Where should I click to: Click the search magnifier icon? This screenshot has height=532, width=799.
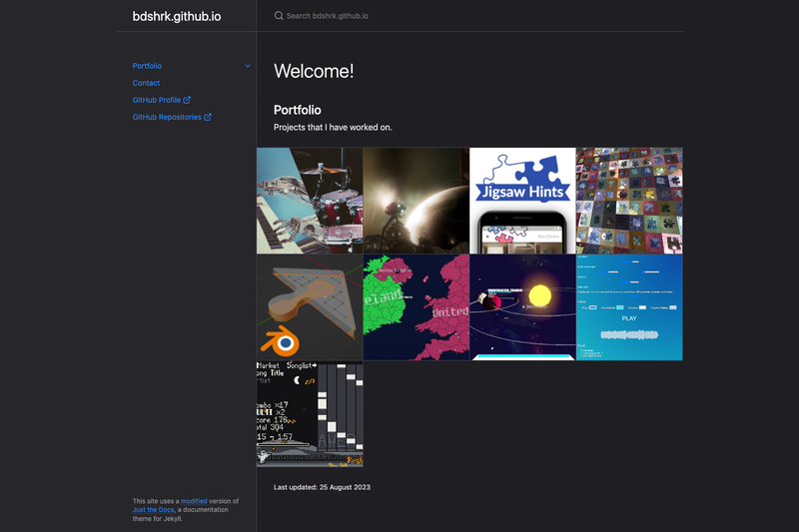tap(279, 16)
